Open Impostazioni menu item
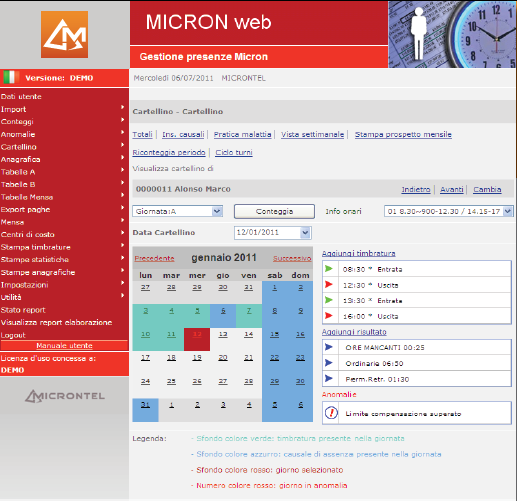The height and width of the screenshot is (501, 517). (25, 285)
